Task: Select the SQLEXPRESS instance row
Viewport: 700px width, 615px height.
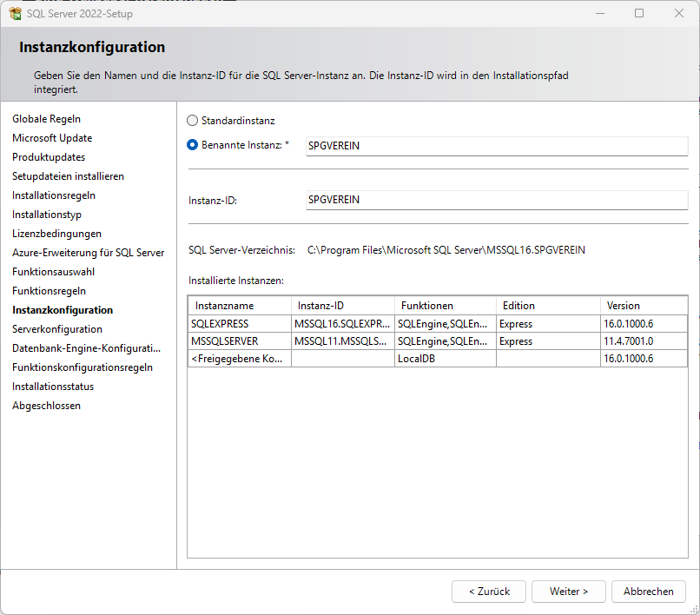Action: click(x=240, y=324)
